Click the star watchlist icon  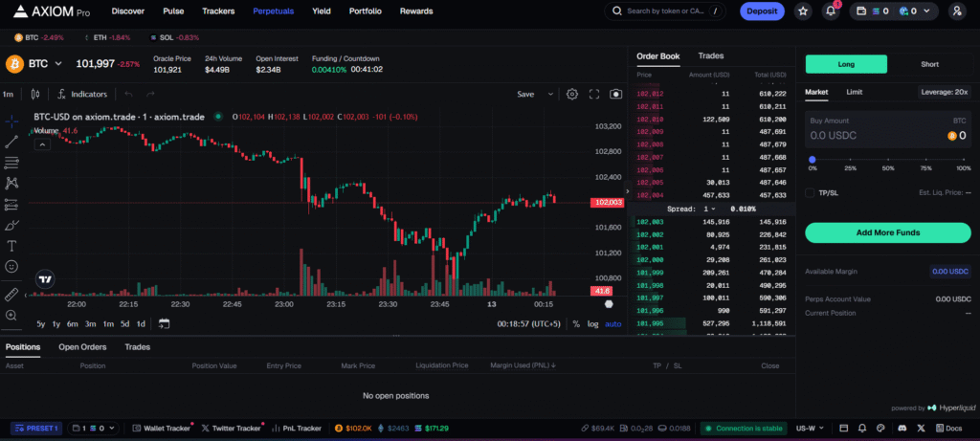[x=803, y=11]
